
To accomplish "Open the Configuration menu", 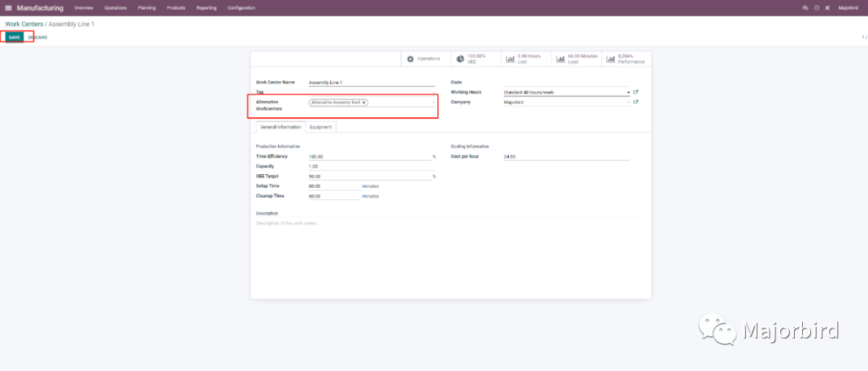I will coord(241,8).
